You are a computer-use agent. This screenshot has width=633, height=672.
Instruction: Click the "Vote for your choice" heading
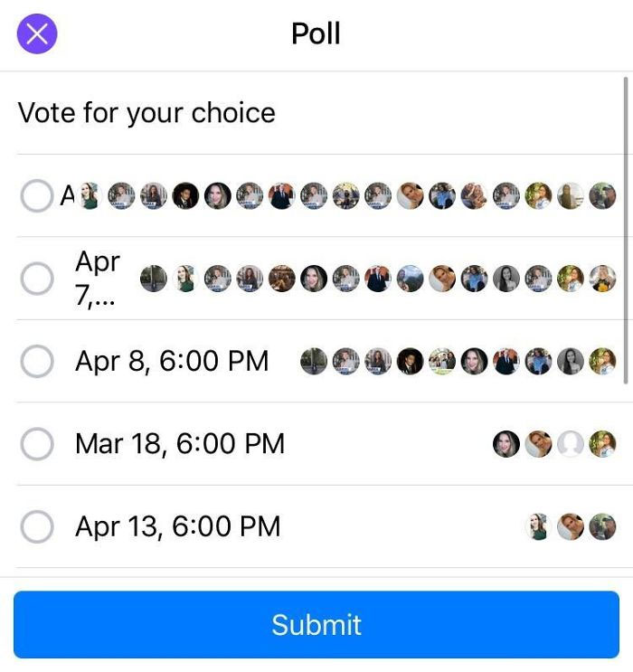point(146,113)
